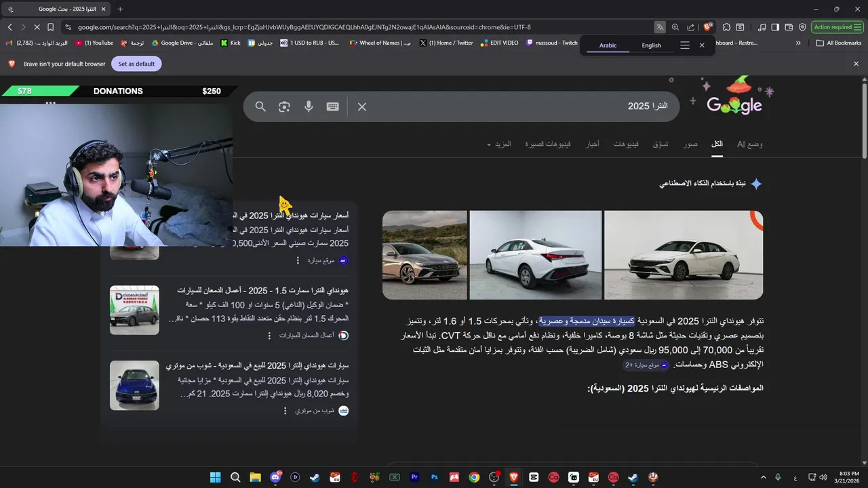
Task: Open Adobe Premiere Pro from taskbar
Action: pos(414,477)
